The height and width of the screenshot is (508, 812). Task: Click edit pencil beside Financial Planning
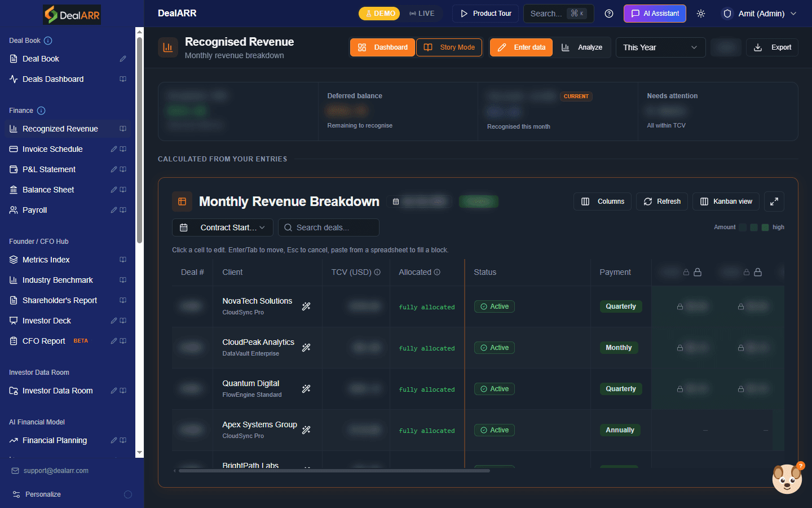pos(114,440)
